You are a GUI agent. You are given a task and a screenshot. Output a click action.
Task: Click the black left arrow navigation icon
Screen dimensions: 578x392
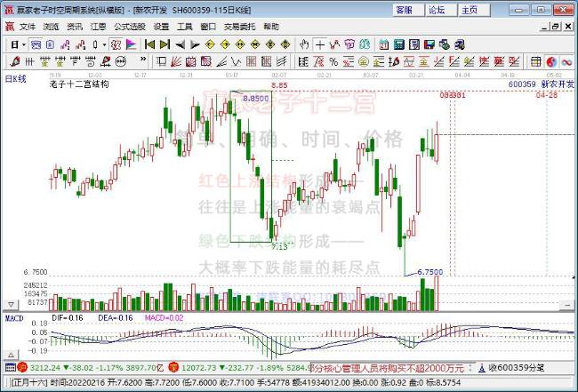[x=180, y=45]
